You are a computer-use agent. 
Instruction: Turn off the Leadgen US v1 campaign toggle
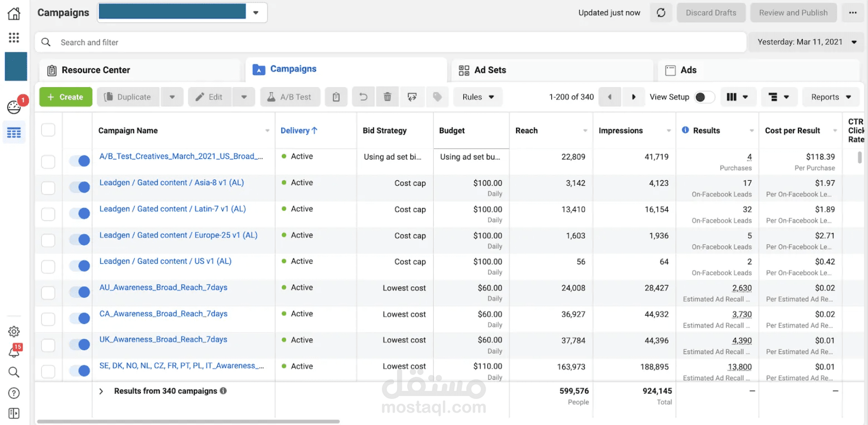(x=80, y=266)
